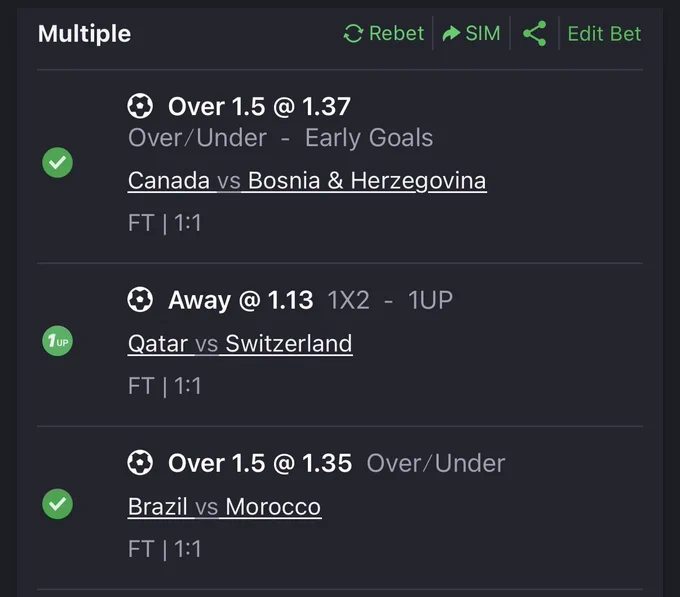Select the Over 1.5 @ 1.37 selection
This screenshot has width=680, height=597.
pyautogui.click(x=259, y=107)
